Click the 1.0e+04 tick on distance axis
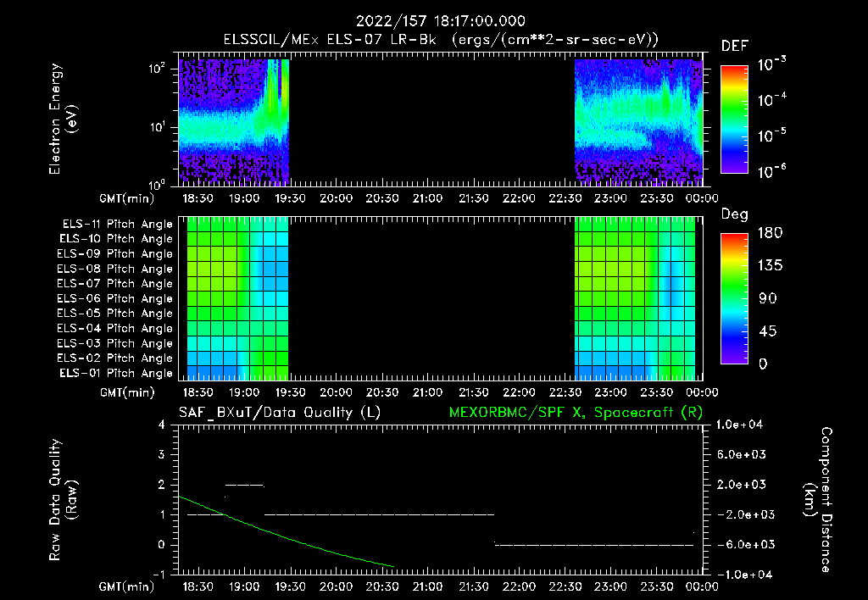 tap(739, 425)
